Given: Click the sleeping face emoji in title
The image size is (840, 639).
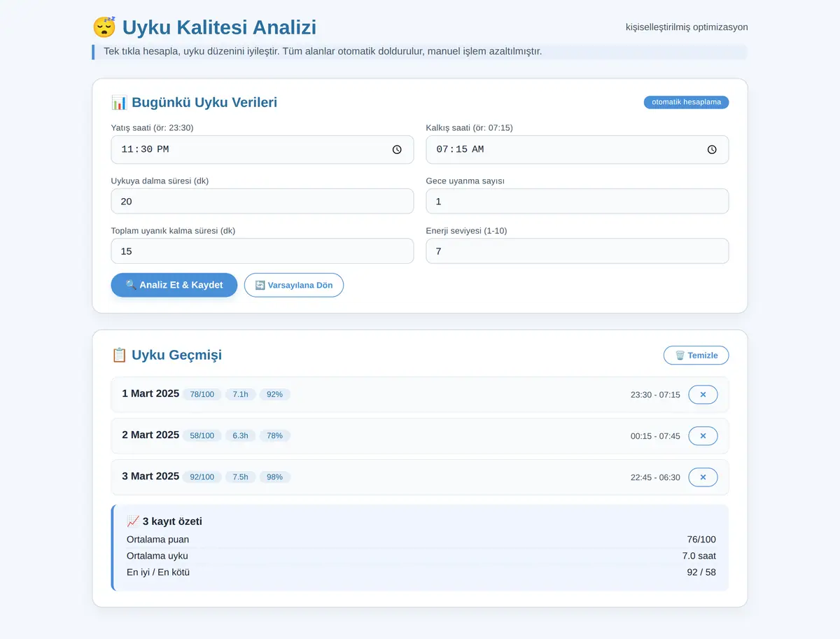Looking at the screenshot, I should (x=104, y=27).
